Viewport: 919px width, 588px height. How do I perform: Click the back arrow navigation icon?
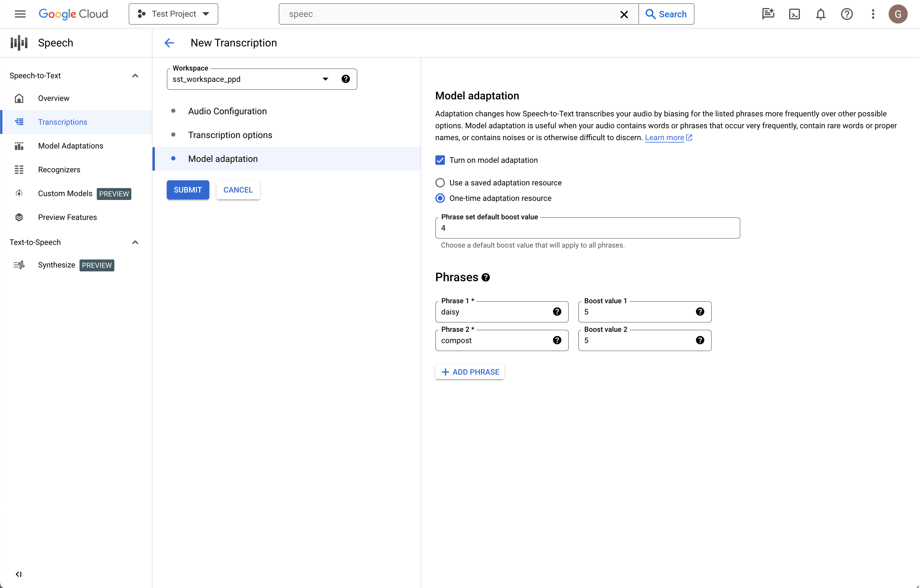[x=169, y=43]
